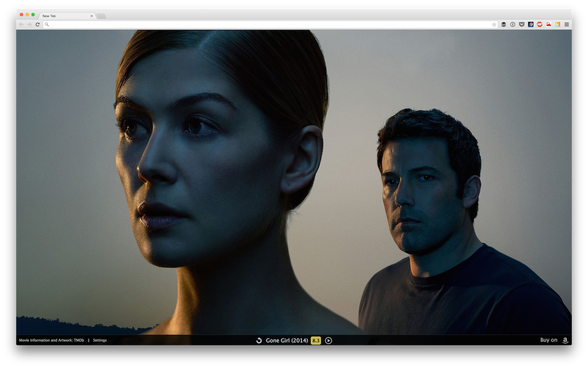
Task: Go forward to next page
Action: point(29,24)
